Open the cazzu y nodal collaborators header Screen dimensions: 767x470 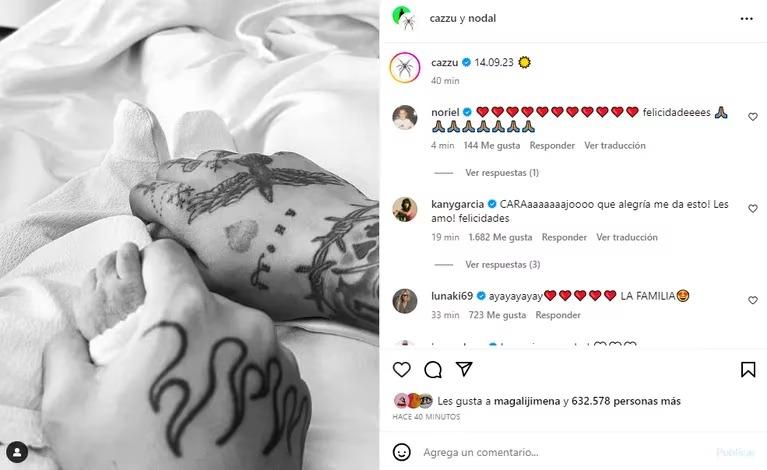click(462, 18)
